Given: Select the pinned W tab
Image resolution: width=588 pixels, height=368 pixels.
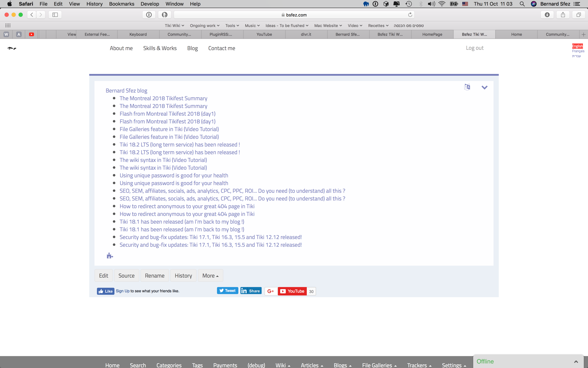Looking at the screenshot, I should tap(6, 34).
